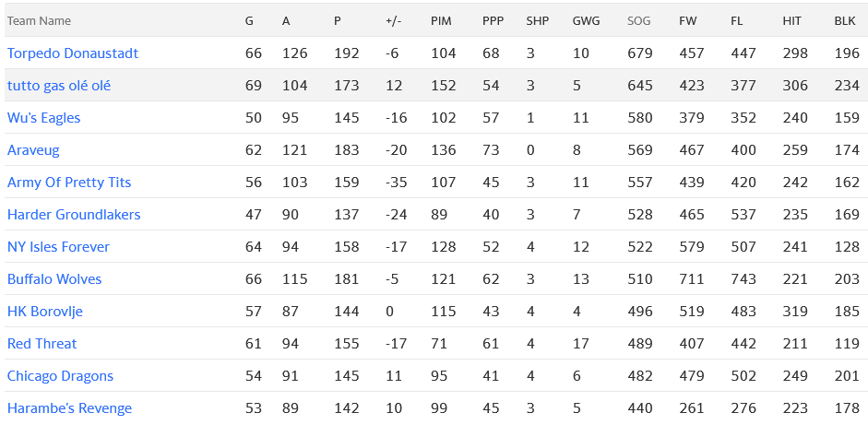
Task: Click the HK Borovlje team link
Action: click(45, 312)
